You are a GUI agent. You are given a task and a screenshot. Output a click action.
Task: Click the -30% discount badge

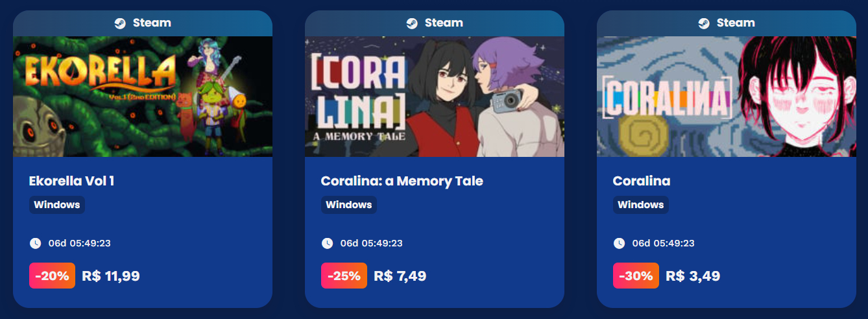[x=636, y=276]
